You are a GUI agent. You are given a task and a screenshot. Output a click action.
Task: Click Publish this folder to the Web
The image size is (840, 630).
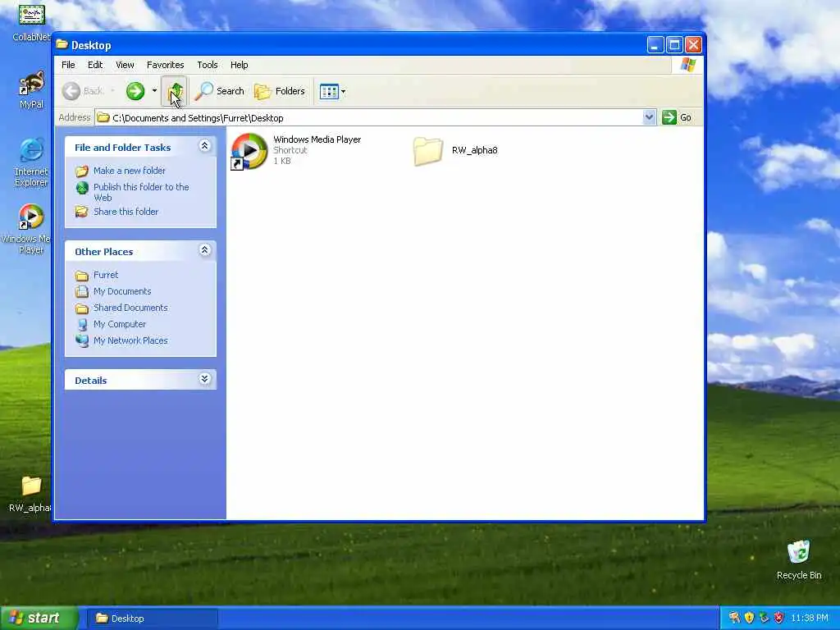tap(141, 192)
